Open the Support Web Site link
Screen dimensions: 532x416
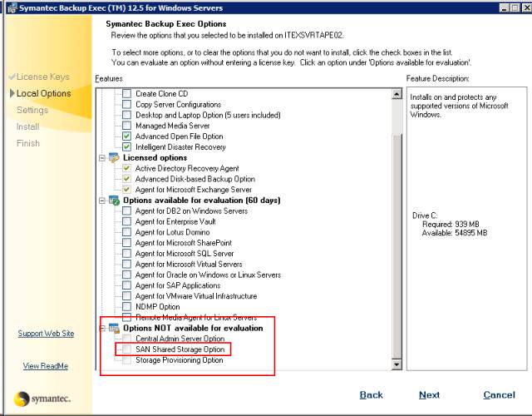tap(46, 334)
